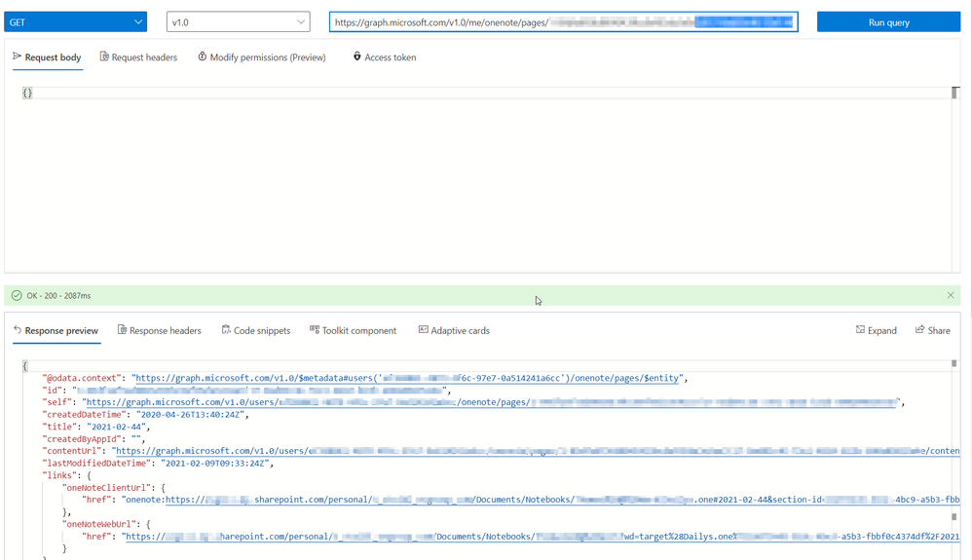Click the OK status check icon

(x=17, y=296)
